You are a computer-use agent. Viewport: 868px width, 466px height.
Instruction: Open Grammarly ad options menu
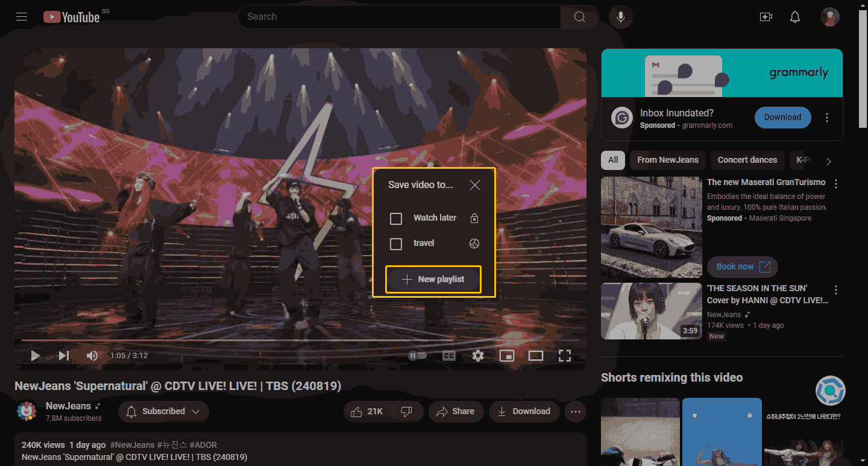(827, 118)
